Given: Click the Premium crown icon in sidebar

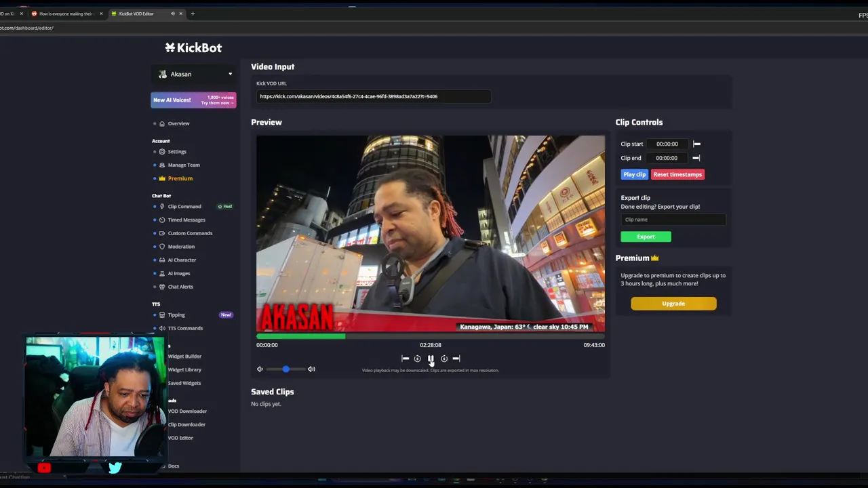Looking at the screenshot, I should coord(162,178).
